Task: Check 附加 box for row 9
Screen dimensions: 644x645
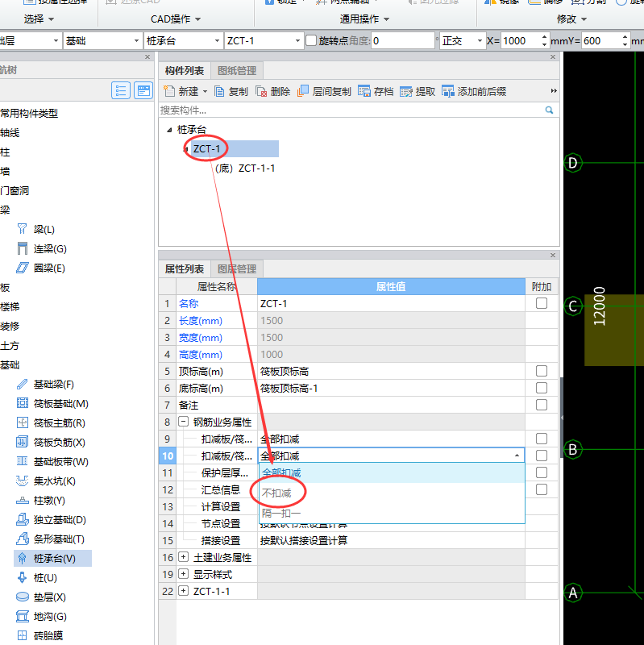Action: [x=542, y=439]
